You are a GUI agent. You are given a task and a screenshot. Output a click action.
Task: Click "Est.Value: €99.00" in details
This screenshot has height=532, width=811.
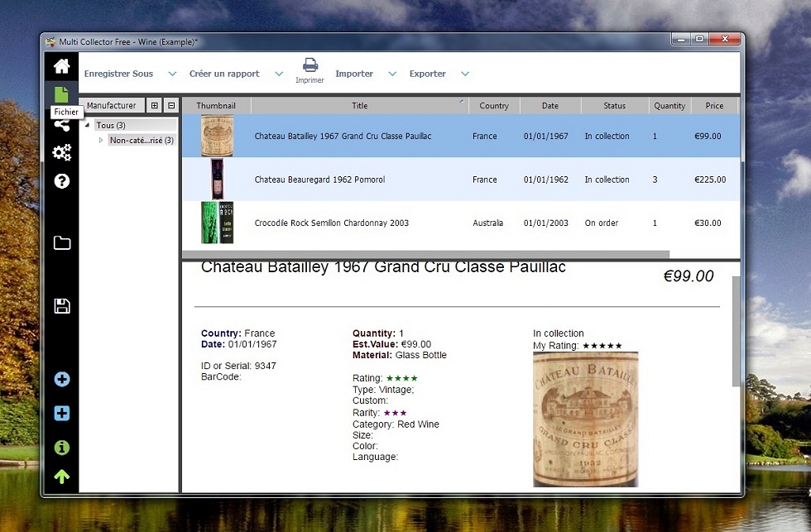391,344
